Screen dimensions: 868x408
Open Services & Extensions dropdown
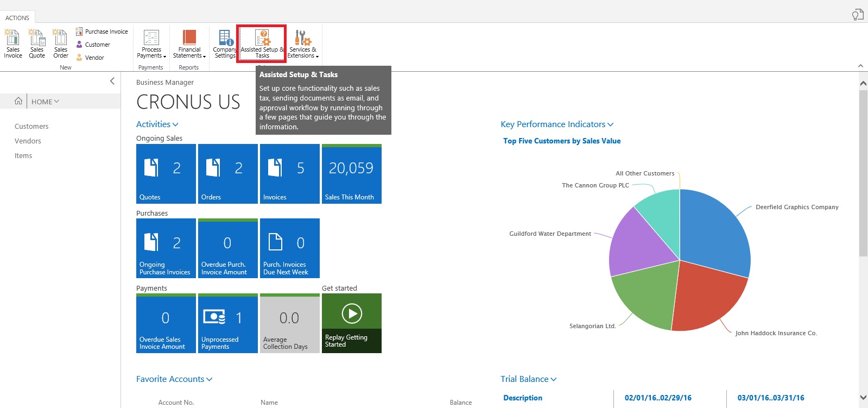[302, 44]
